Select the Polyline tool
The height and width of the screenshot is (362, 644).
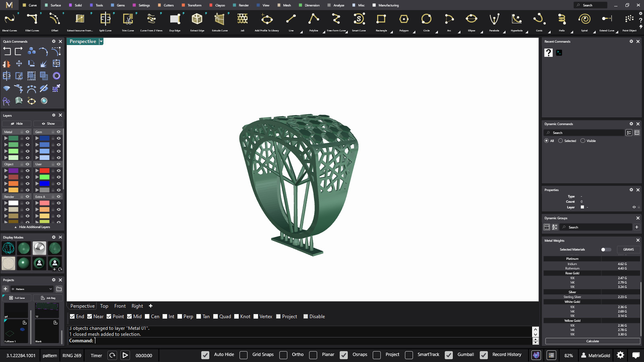point(314,21)
